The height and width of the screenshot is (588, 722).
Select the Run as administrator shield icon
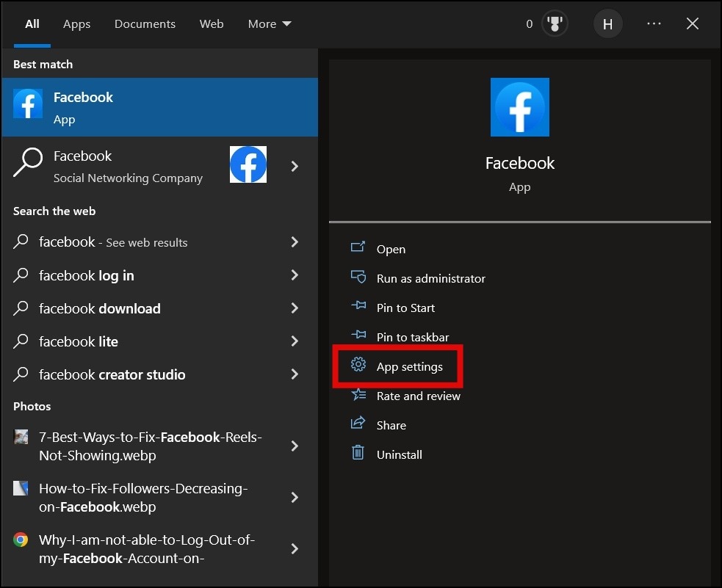point(358,277)
